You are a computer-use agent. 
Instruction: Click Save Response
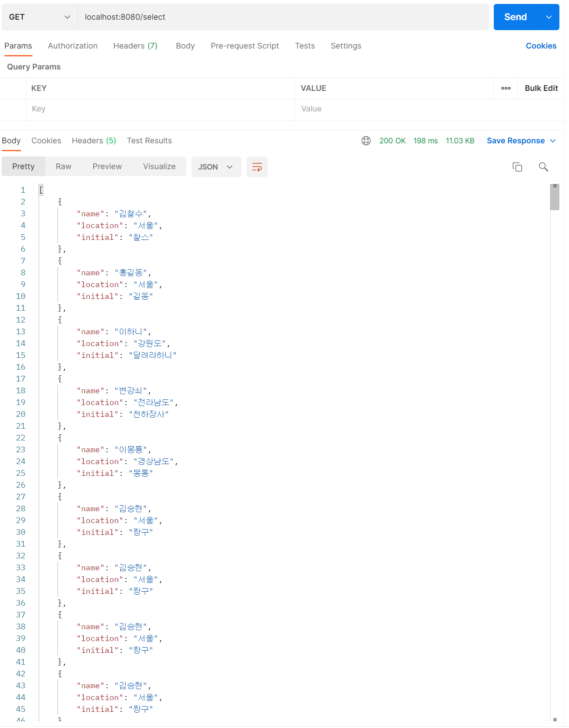click(516, 141)
